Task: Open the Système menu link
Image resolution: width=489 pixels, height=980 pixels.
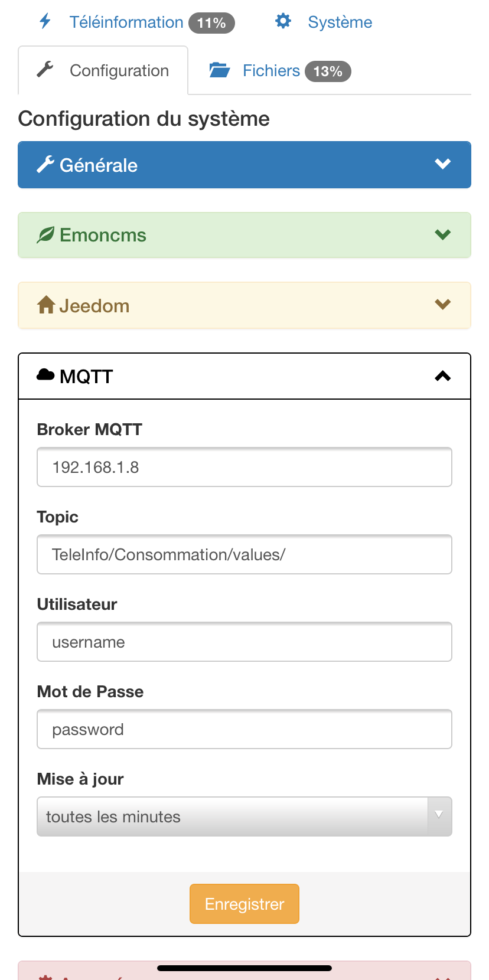Action: (324, 22)
